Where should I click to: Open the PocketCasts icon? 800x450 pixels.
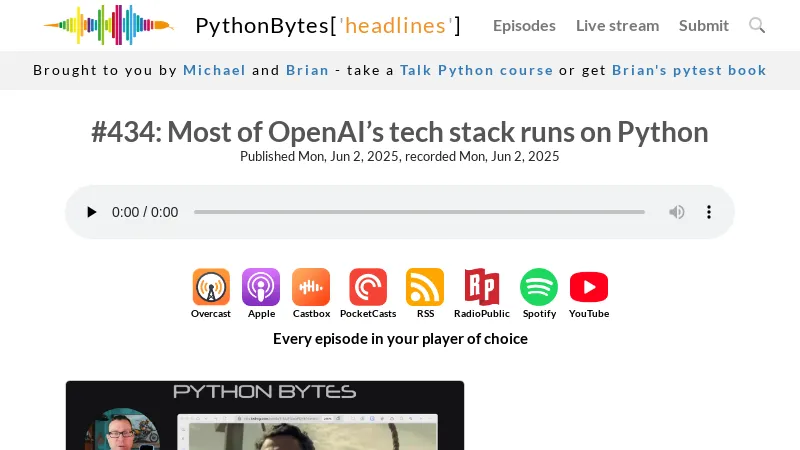pos(368,288)
